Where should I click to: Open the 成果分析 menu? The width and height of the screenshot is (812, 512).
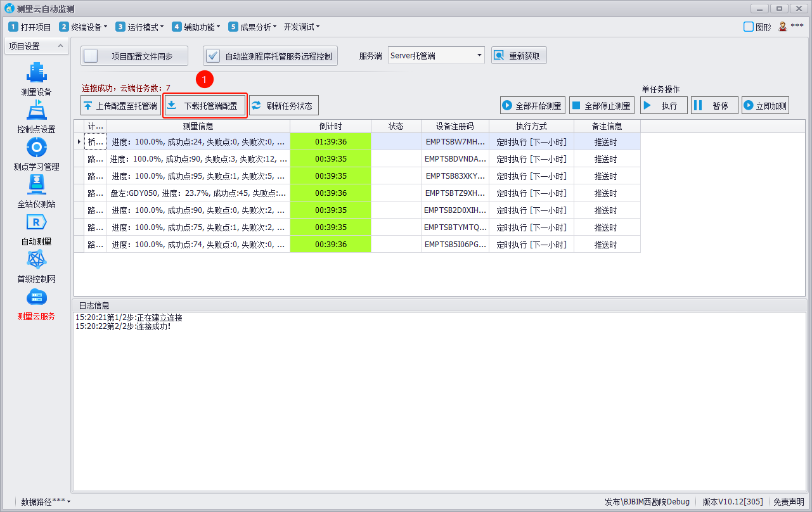coord(254,27)
